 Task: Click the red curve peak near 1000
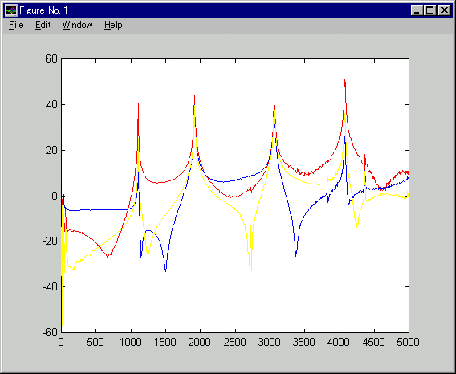pos(138,105)
